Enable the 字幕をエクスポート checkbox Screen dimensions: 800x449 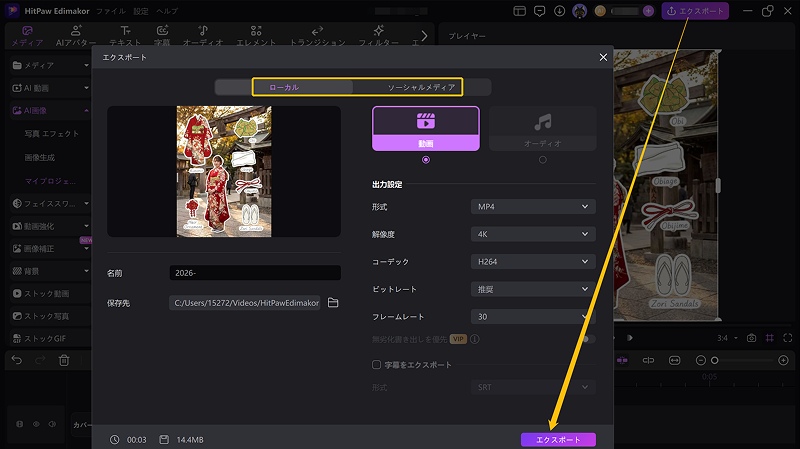coord(376,365)
